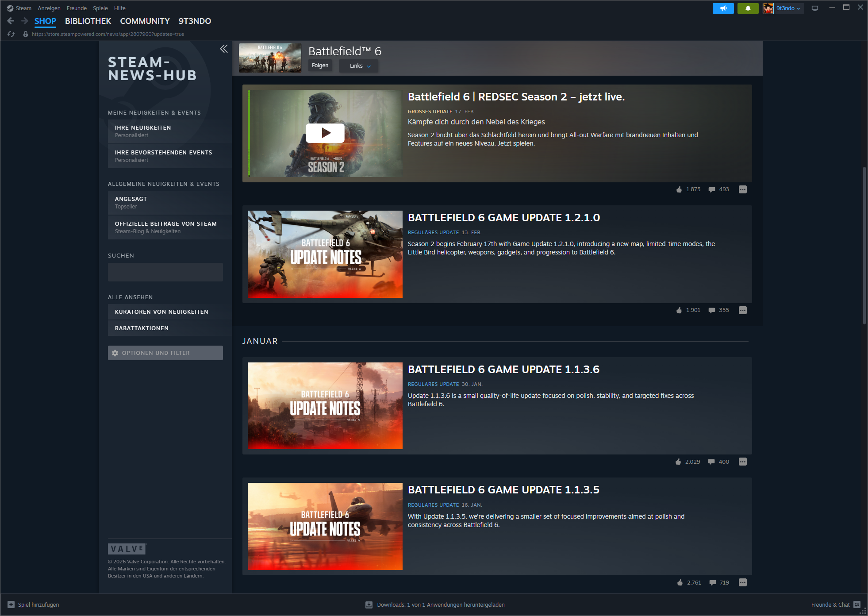Open comments on Game Update 1.2.1.0
This screenshot has height=616, width=868.
712,310
